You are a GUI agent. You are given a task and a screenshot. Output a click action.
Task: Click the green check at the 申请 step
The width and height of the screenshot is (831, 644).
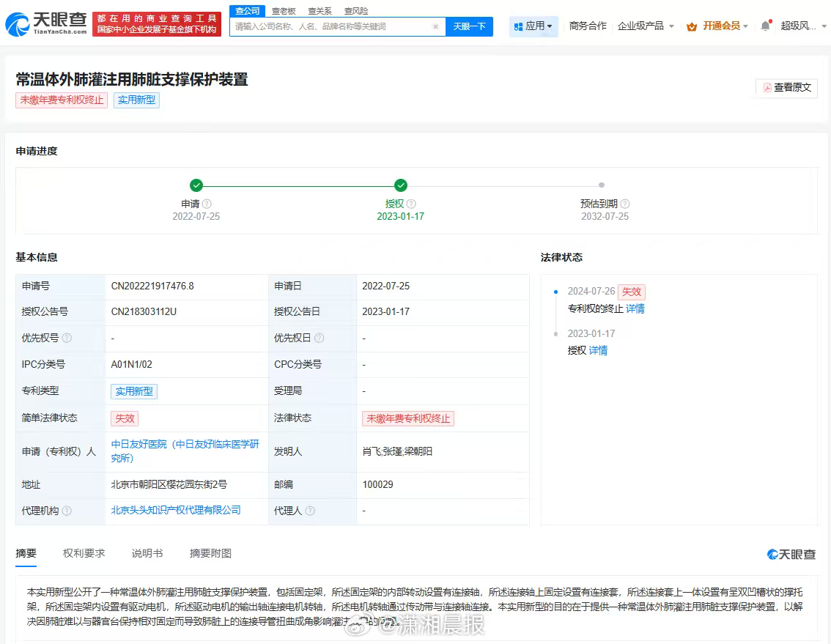(x=196, y=185)
